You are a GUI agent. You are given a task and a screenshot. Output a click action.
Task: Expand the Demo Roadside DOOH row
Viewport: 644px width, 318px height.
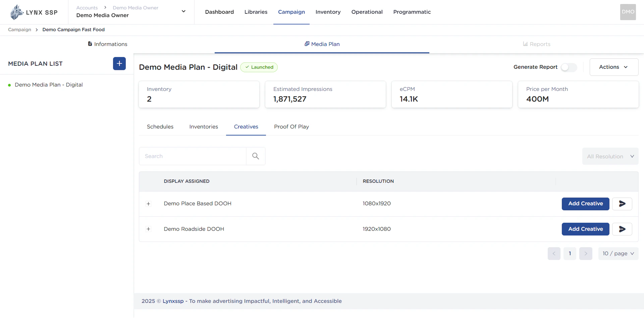pyautogui.click(x=148, y=229)
